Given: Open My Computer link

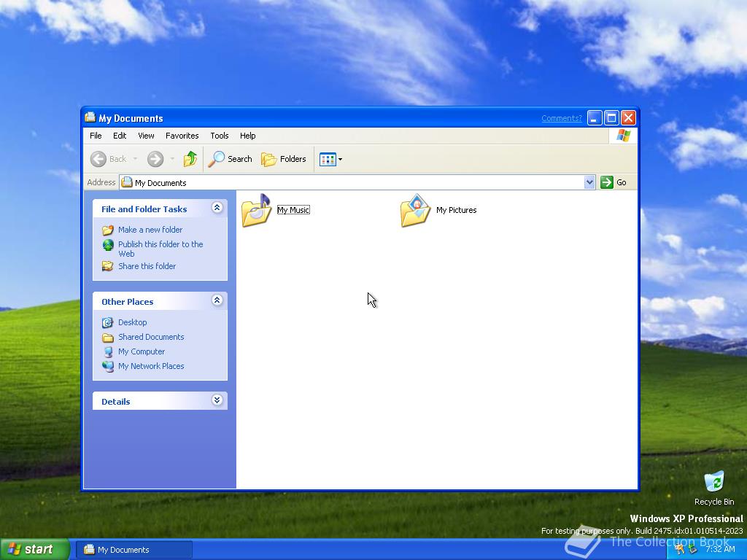Looking at the screenshot, I should tap(142, 351).
